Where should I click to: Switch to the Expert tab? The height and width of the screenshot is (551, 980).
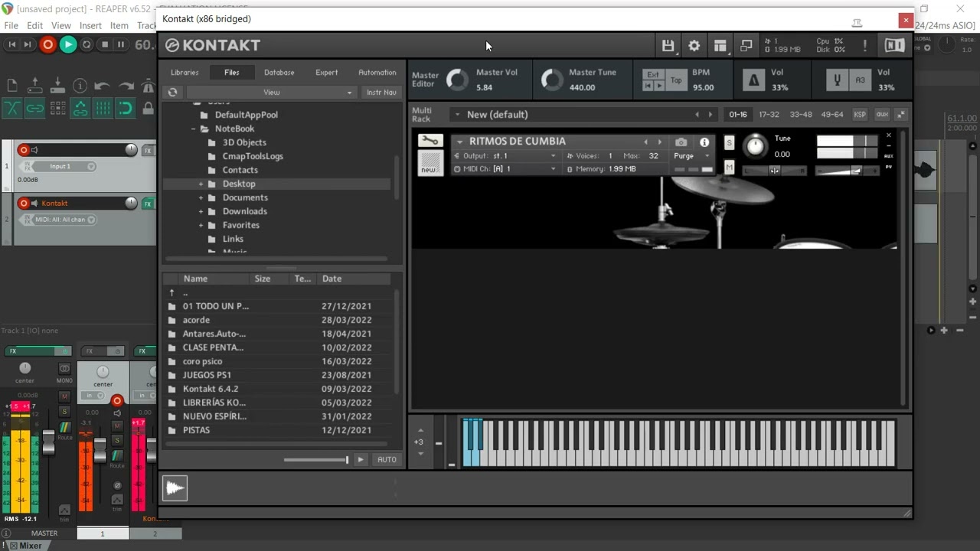(326, 73)
